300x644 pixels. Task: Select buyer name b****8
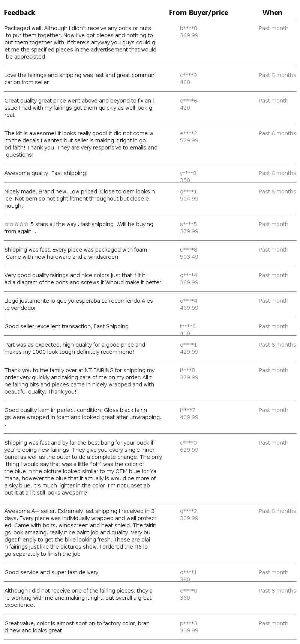188,28
